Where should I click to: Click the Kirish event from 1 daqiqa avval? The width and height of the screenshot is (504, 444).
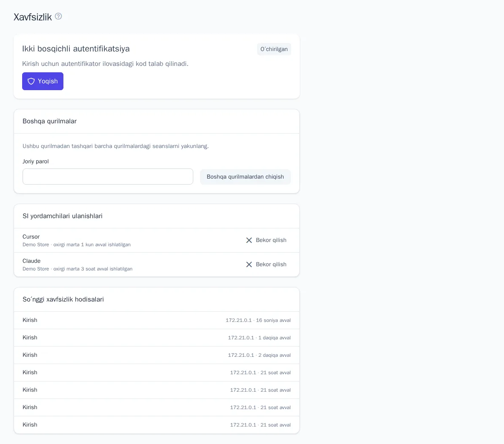(x=157, y=337)
